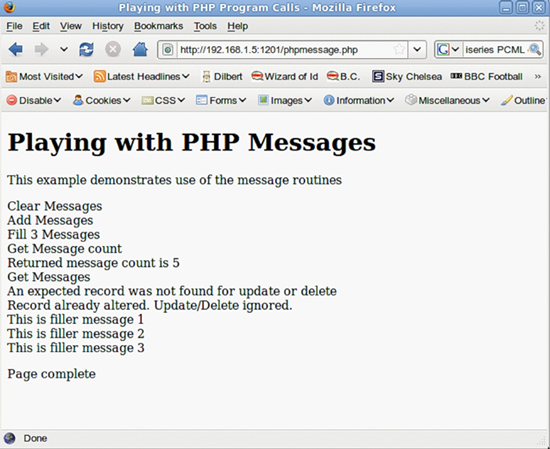Image resolution: width=550 pixels, height=449 pixels.
Task: Open the Sky Chelsea bookmark
Action: point(407,76)
